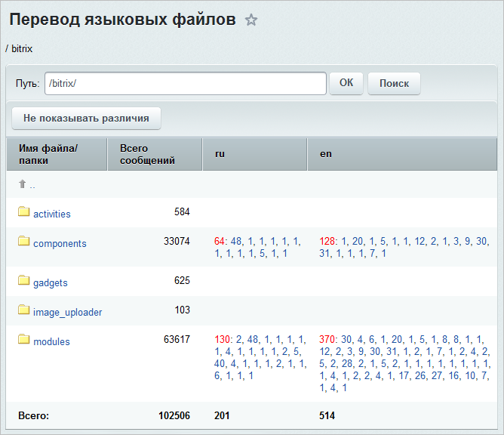The height and width of the screenshot is (435, 504).
Task: Click the 'Имя файла/папки' column header
Action: [57, 154]
